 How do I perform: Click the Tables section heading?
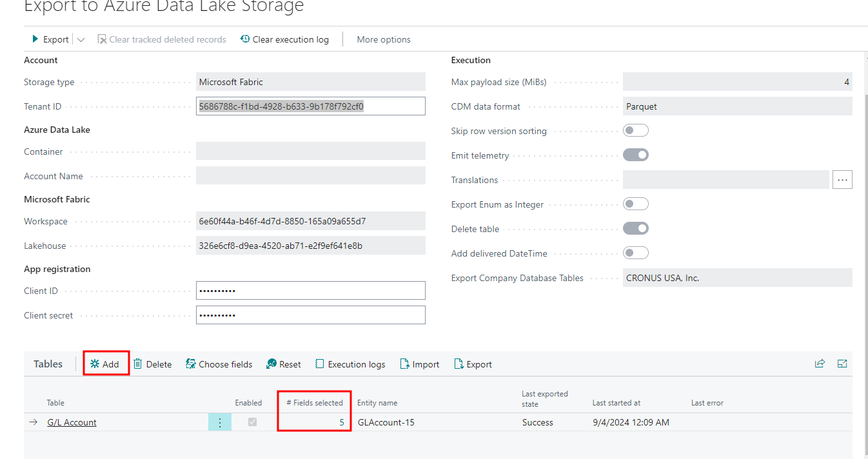[x=48, y=364]
